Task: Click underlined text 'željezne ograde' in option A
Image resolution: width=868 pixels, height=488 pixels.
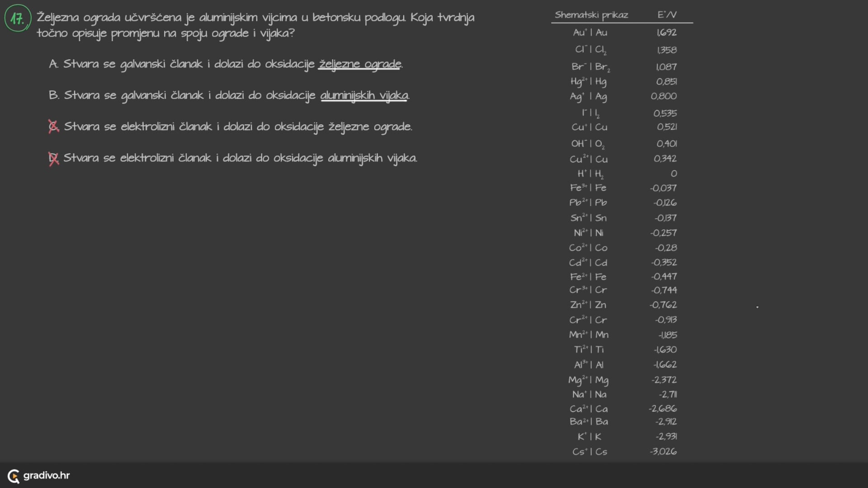Action: point(360,64)
